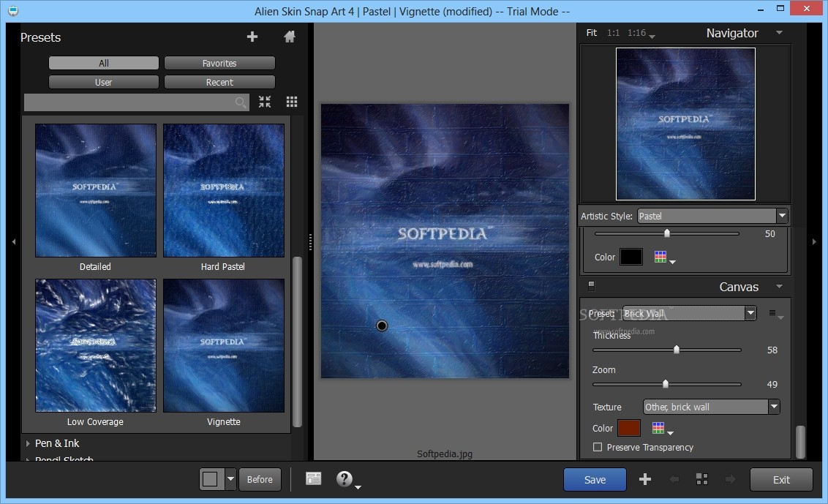Click the Save button
This screenshot has height=504, width=828.
pos(595,480)
